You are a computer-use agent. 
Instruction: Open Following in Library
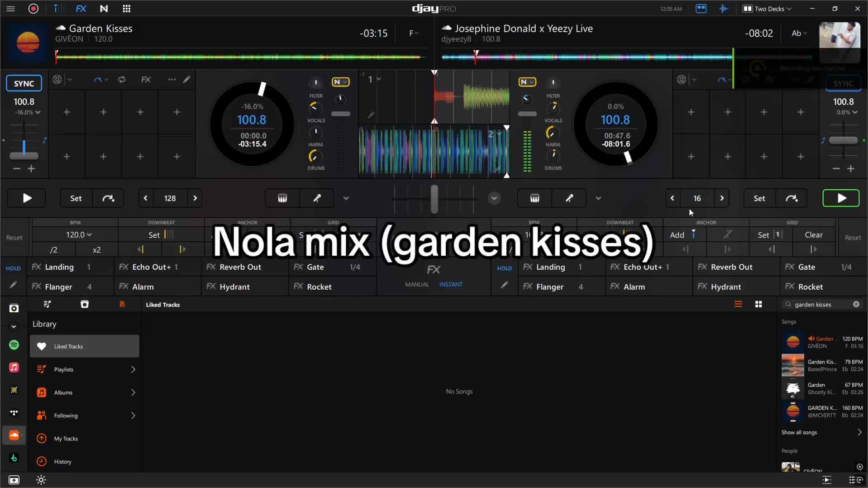(x=85, y=416)
